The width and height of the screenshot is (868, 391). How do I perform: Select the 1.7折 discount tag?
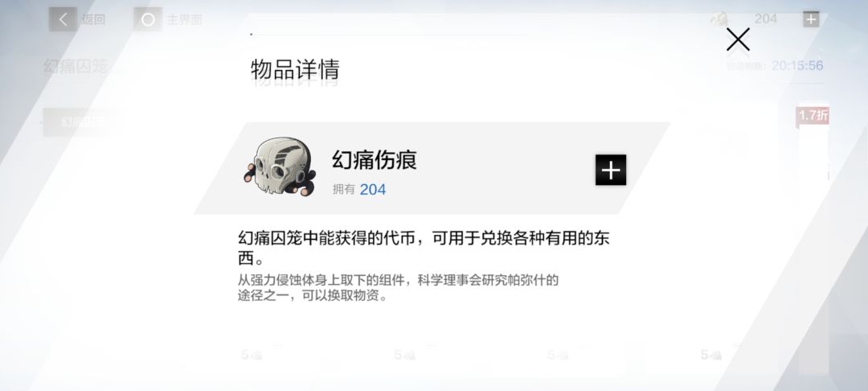[x=813, y=115]
